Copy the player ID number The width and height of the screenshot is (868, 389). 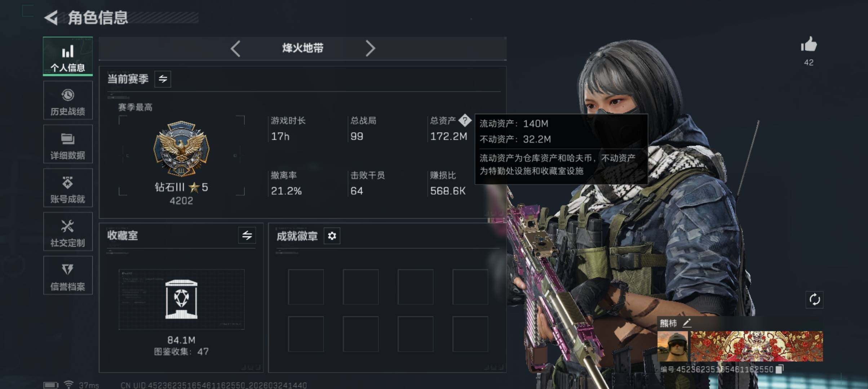coord(779,369)
